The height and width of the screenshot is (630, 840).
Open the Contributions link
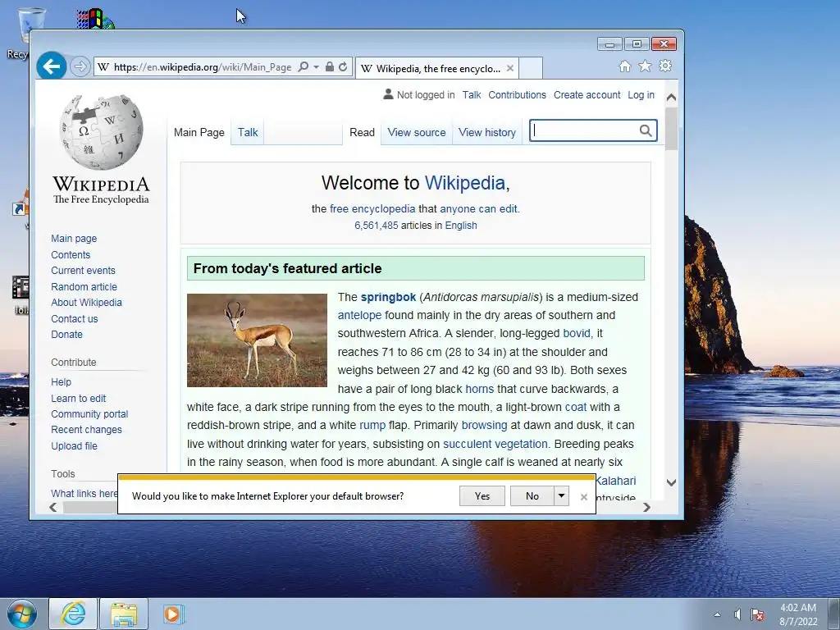[x=517, y=95]
